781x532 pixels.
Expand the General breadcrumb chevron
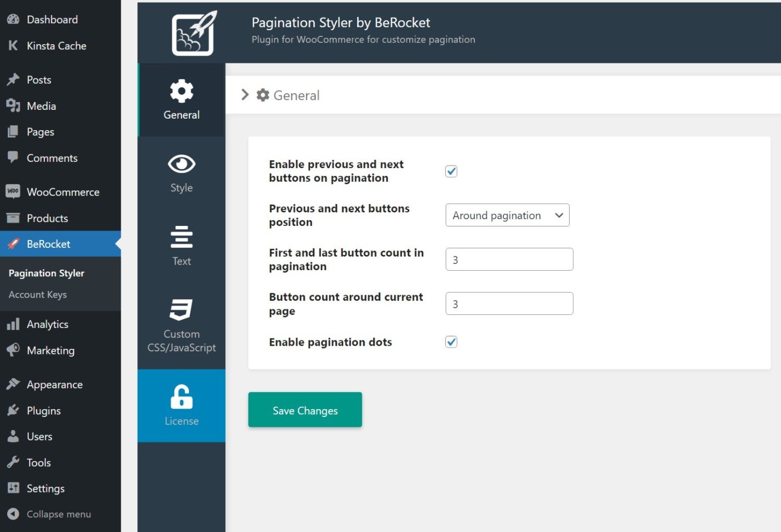click(245, 95)
